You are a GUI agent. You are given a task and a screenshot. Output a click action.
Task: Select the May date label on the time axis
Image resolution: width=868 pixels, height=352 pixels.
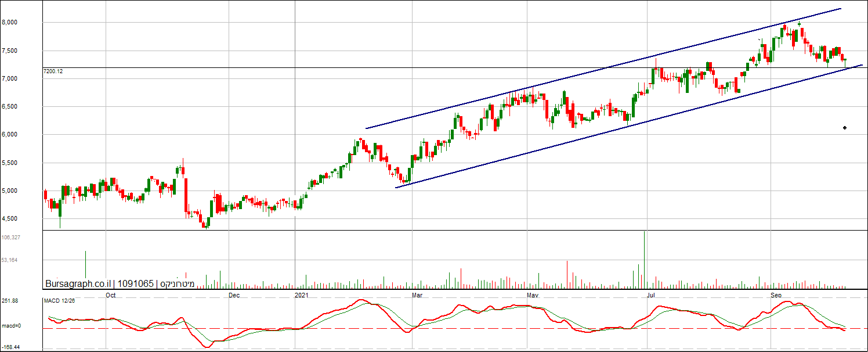tap(533, 295)
